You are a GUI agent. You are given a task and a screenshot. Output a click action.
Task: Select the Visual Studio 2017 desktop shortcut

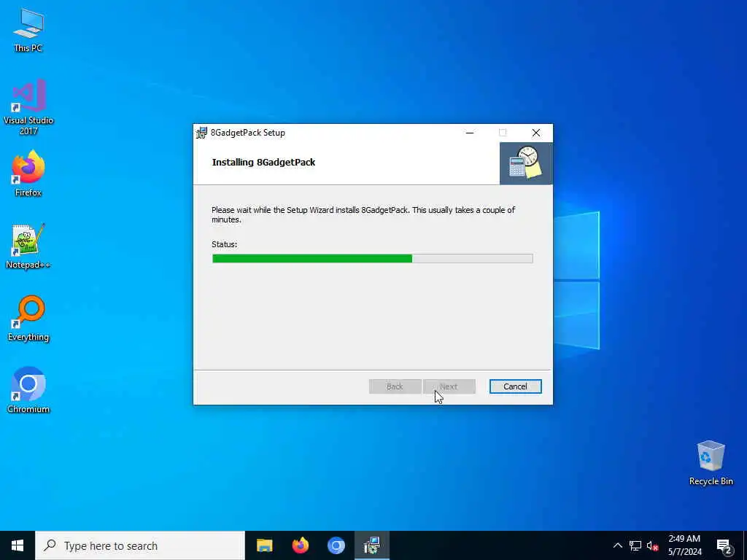(28, 107)
